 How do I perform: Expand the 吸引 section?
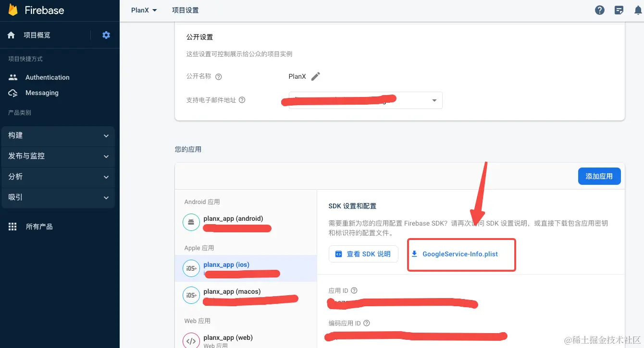pyautogui.click(x=58, y=197)
